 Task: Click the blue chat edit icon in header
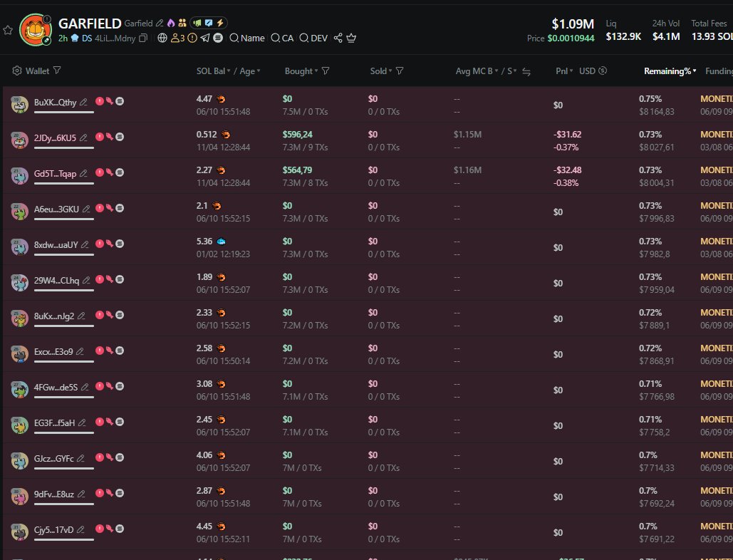coord(209,23)
